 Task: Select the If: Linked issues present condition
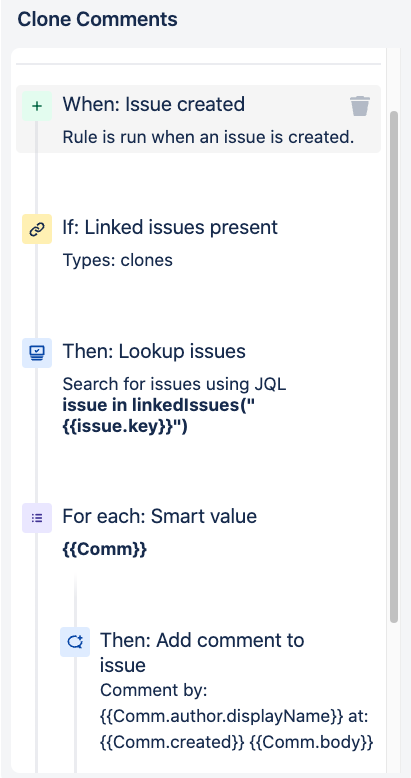point(170,227)
